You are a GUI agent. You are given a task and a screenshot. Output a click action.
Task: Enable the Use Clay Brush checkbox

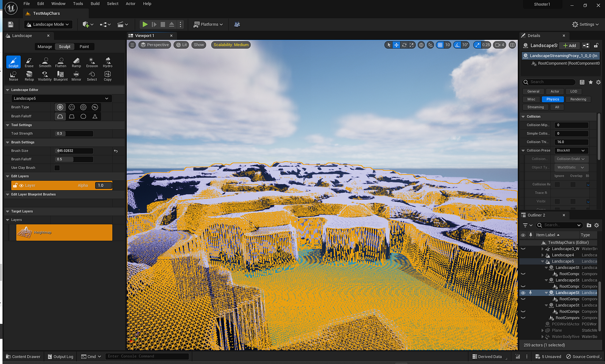pyautogui.click(x=57, y=167)
